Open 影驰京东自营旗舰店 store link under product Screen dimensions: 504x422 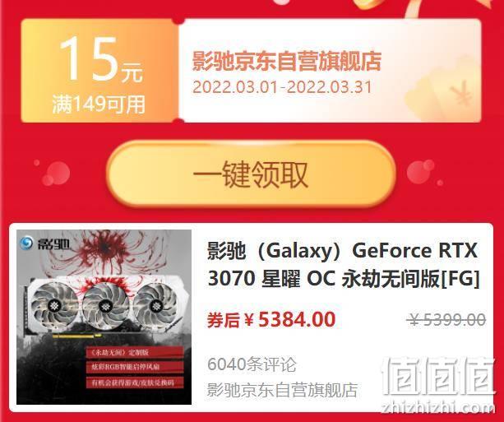tap(282, 390)
